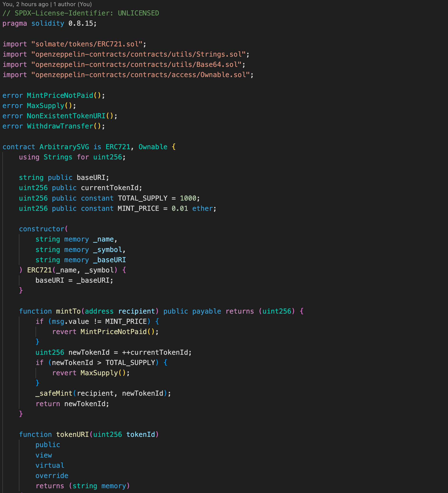Screen dimensions: 448x493
Task: Click 'Ownable' in the contract inheritance list
Action: point(153,147)
